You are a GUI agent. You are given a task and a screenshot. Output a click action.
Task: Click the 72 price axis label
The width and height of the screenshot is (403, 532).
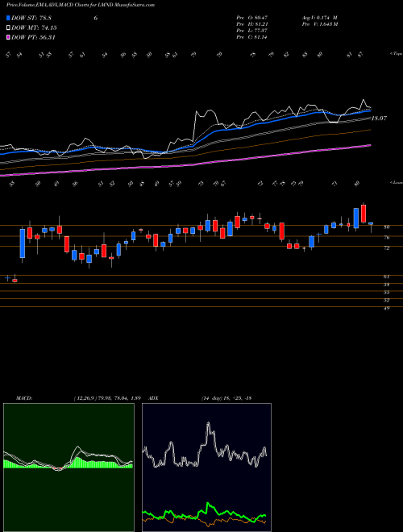(x=386, y=248)
